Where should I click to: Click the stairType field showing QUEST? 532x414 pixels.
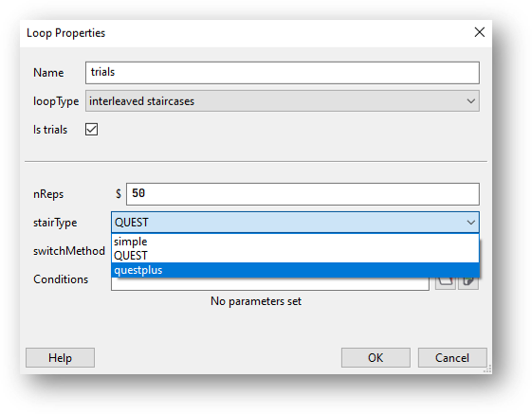pyautogui.click(x=295, y=223)
